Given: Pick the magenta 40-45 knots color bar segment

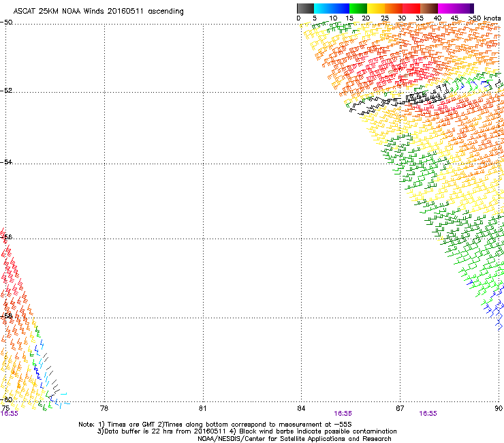Looking at the screenshot, I should pos(447,8).
